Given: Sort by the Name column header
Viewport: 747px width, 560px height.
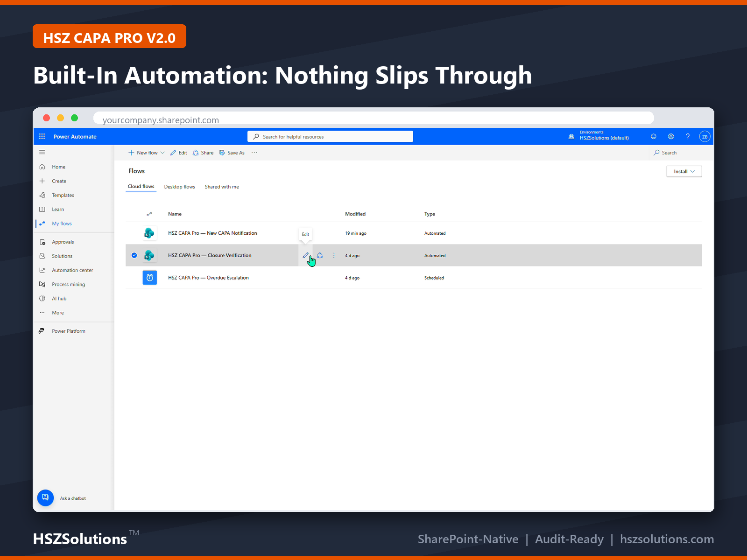Looking at the screenshot, I should pyautogui.click(x=175, y=214).
